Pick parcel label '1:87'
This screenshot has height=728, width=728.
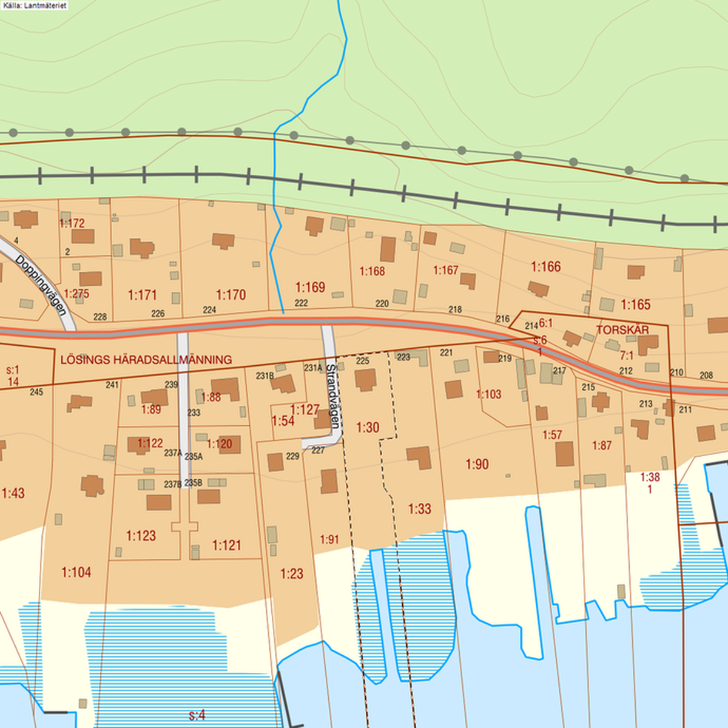602,445
